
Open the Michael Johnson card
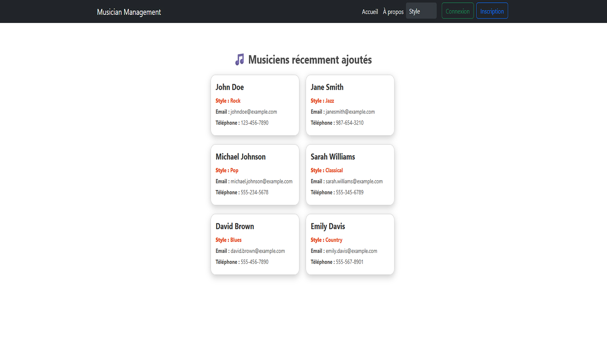tap(255, 175)
